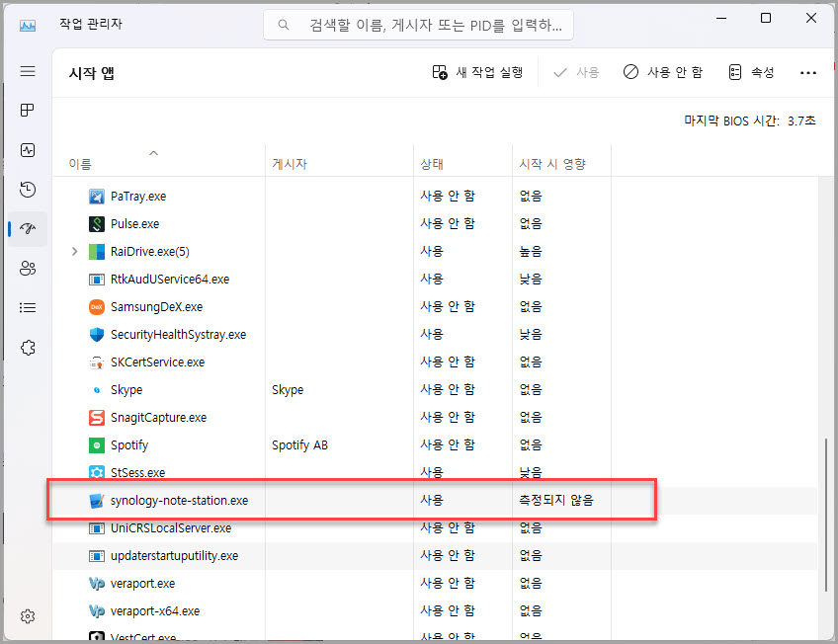Select the PaTray.exe name

click(x=138, y=197)
